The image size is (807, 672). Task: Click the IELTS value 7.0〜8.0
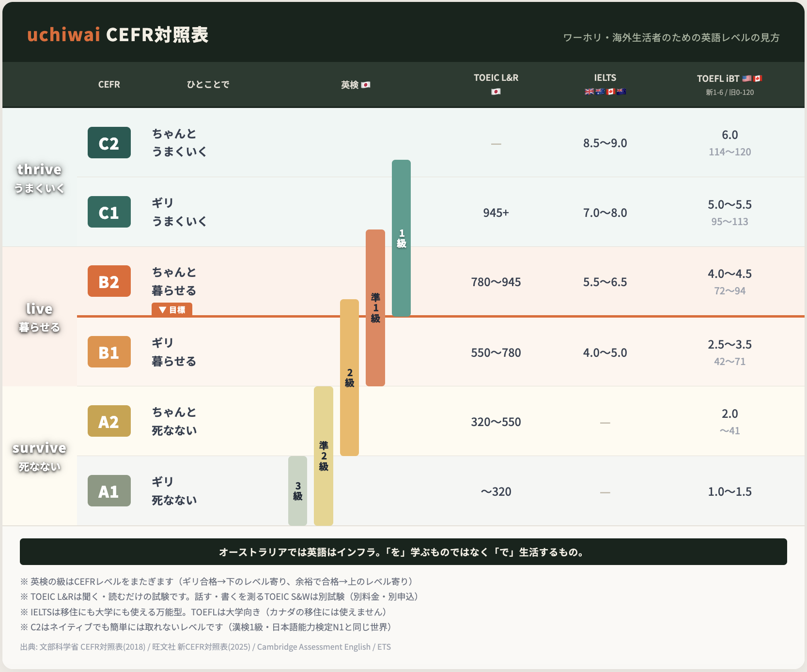tap(605, 213)
